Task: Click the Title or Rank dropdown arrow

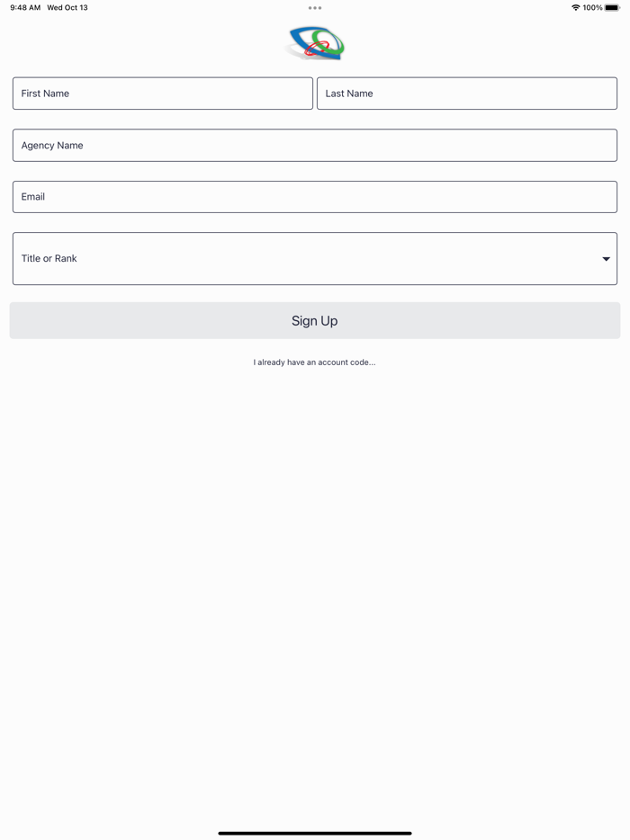Action: tap(606, 259)
